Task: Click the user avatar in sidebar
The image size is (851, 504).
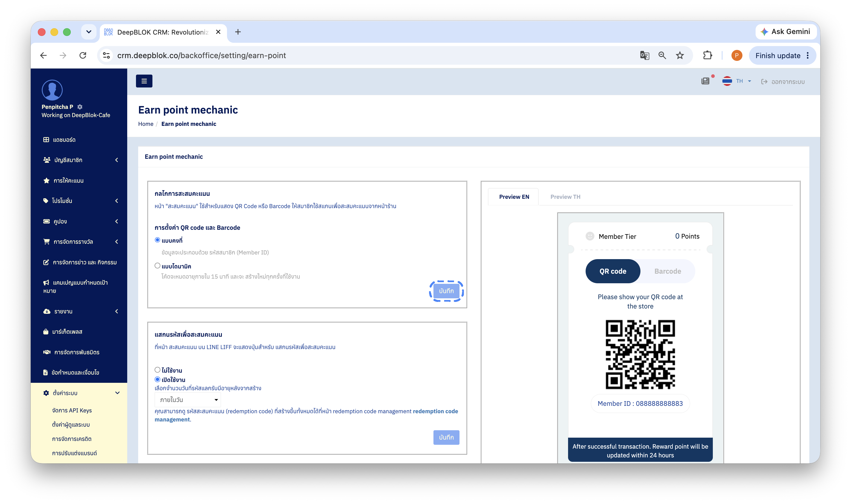Action: coord(52,90)
